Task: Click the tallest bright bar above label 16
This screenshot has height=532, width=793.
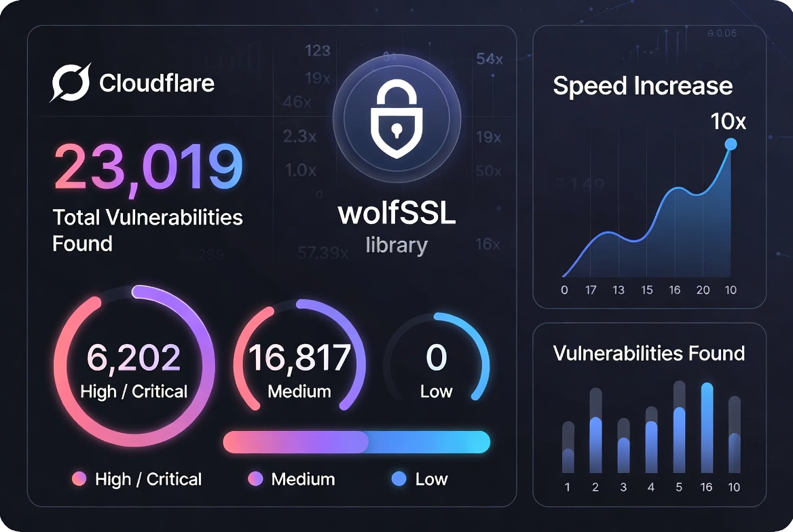Action: [707, 427]
